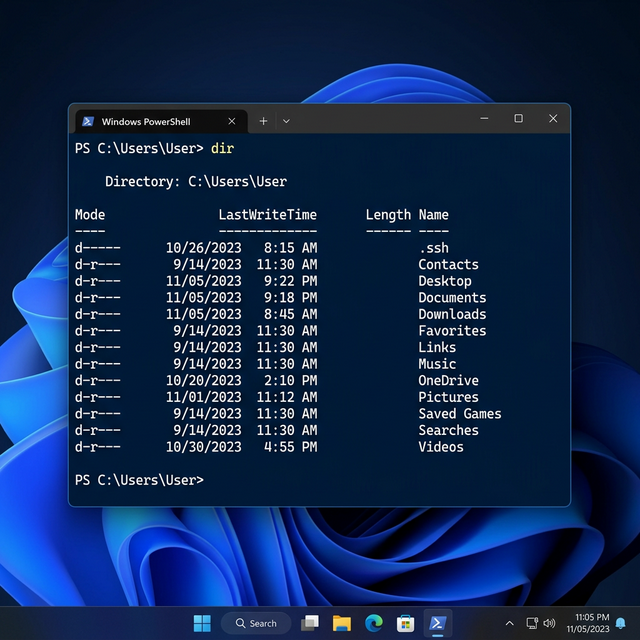
Task: Open volume control in system tray
Action: [549, 623]
